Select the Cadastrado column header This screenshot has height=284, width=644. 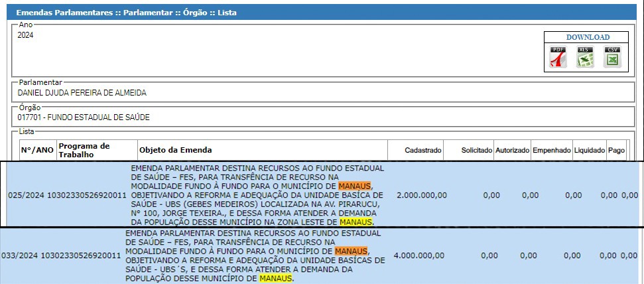[x=422, y=151]
